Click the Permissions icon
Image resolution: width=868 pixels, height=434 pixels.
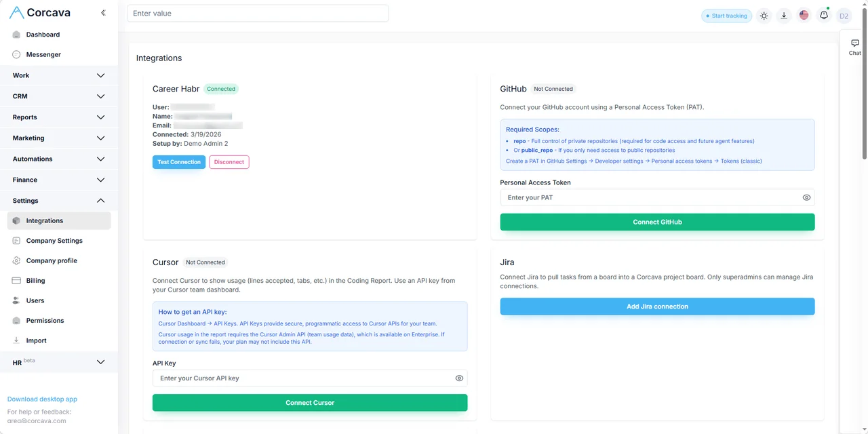[x=17, y=320]
